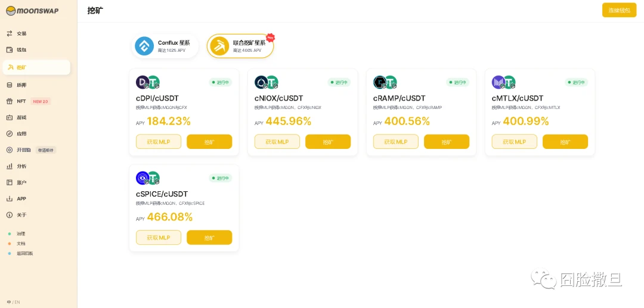Click the cDPI/cUSDT token pair icon
Viewport: 644px width, 308px height.
147,82
